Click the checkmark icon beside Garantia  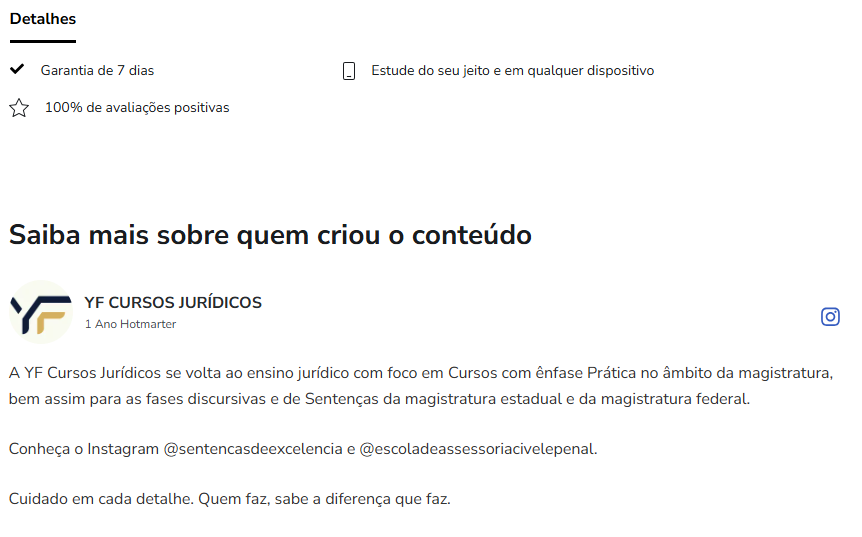click(x=17, y=69)
